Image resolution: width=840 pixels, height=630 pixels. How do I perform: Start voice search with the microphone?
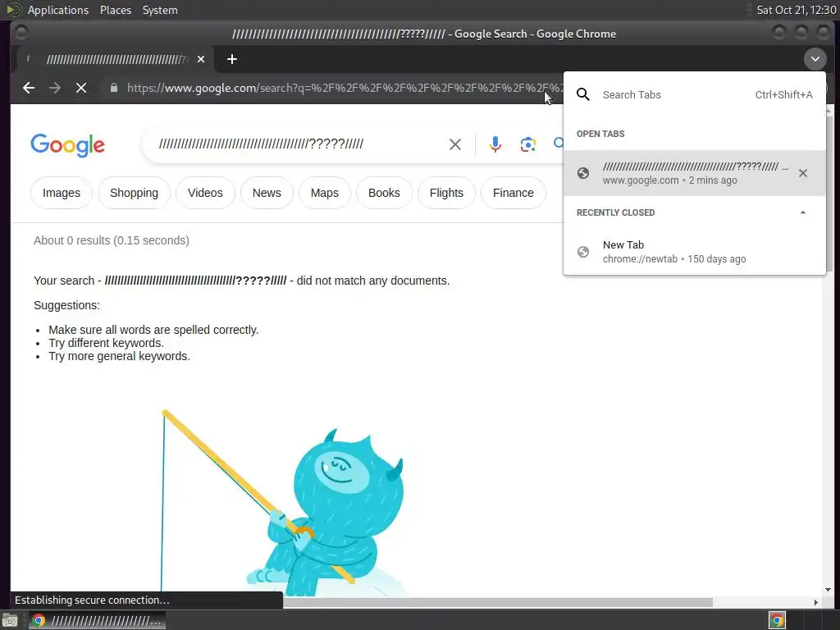point(495,144)
